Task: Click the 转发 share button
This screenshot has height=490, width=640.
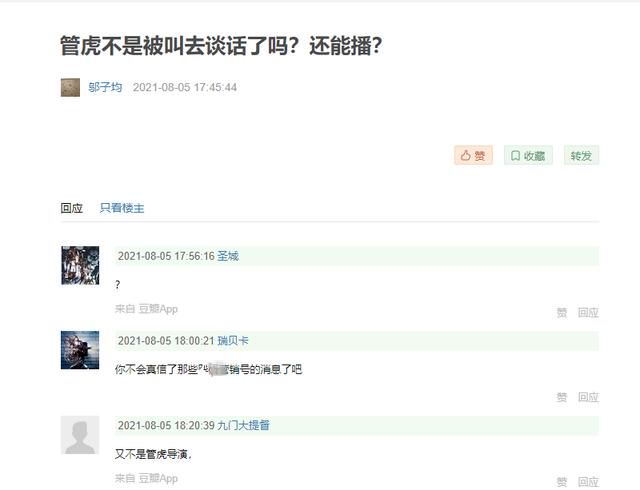Action: click(x=581, y=156)
